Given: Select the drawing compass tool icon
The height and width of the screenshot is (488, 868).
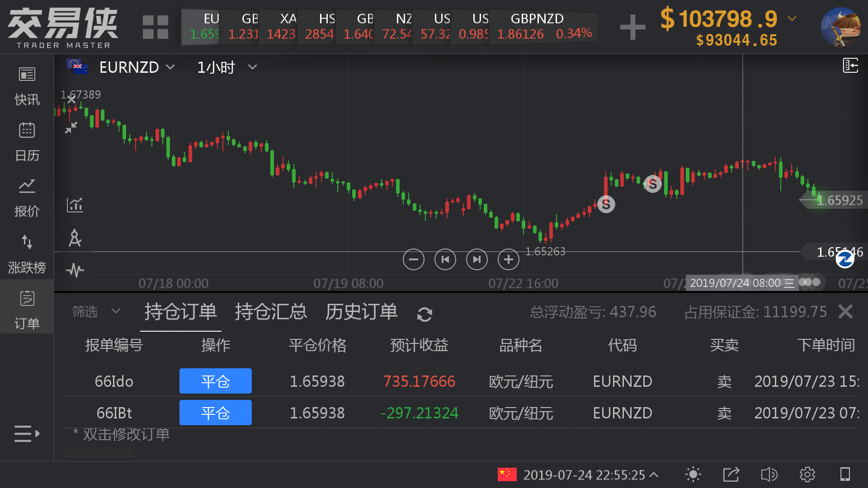Looking at the screenshot, I should pos(75,238).
